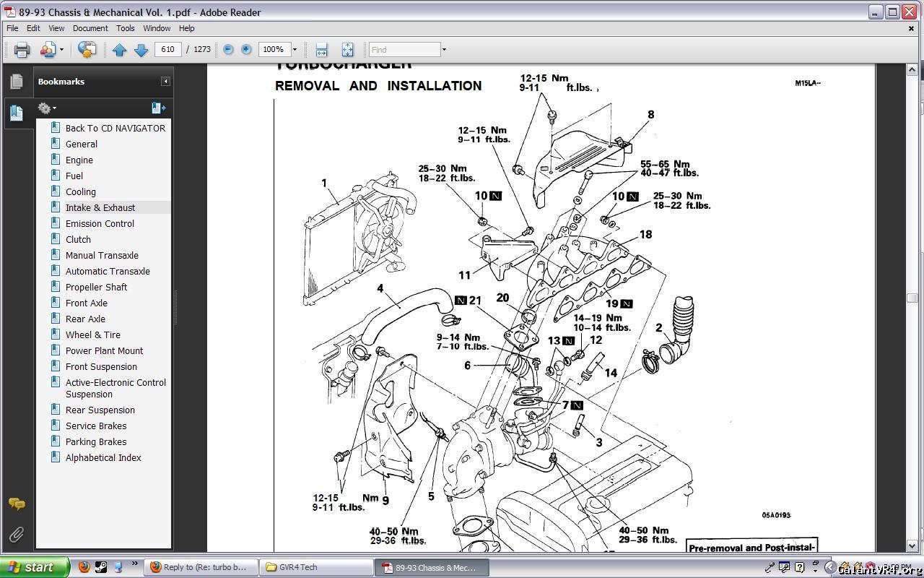924x578 pixels.
Task: Click the zoom in plus button
Action: (x=246, y=50)
